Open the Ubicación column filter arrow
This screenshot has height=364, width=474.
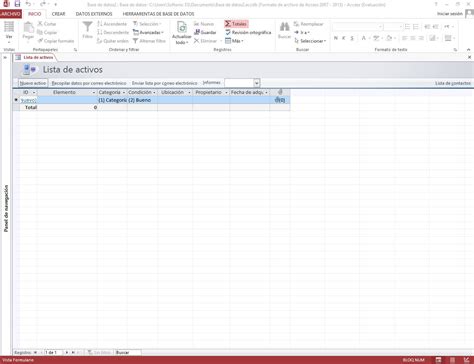(x=189, y=92)
